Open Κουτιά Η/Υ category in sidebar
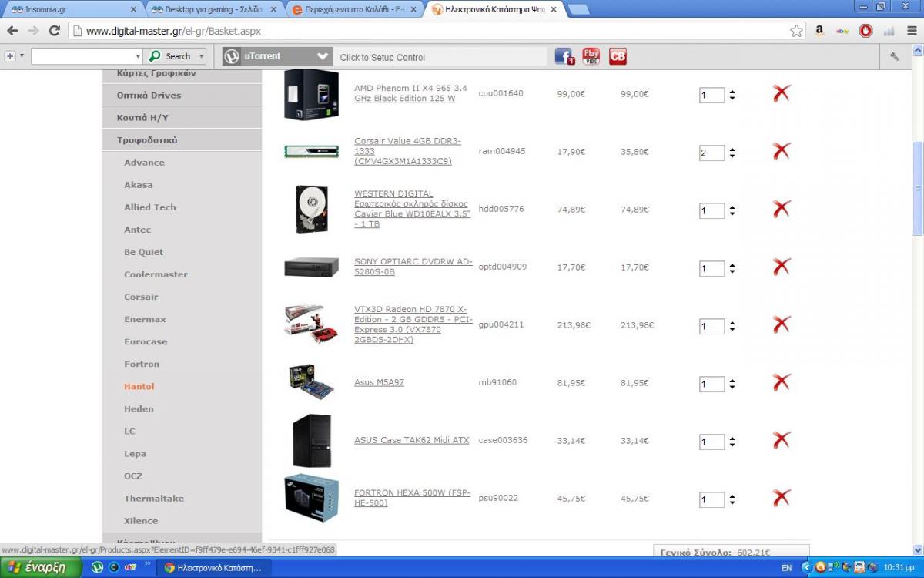This screenshot has height=578, width=924. point(182,118)
